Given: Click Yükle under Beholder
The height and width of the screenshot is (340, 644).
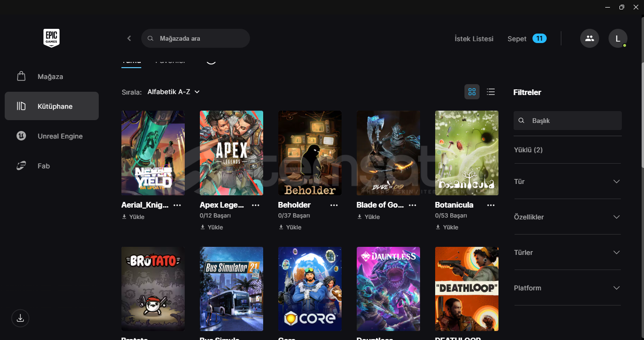Looking at the screenshot, I should 290,227.
